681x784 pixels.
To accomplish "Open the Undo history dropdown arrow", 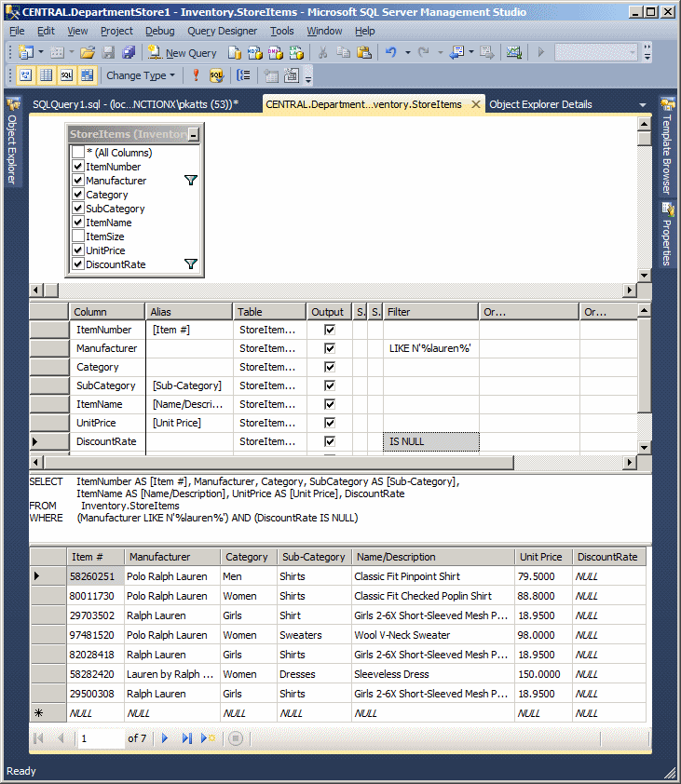I will (408, 52).
